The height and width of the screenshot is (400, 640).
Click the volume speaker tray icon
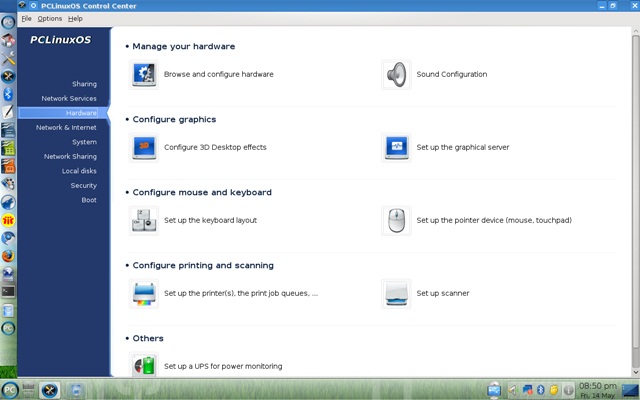coord(513,390)
